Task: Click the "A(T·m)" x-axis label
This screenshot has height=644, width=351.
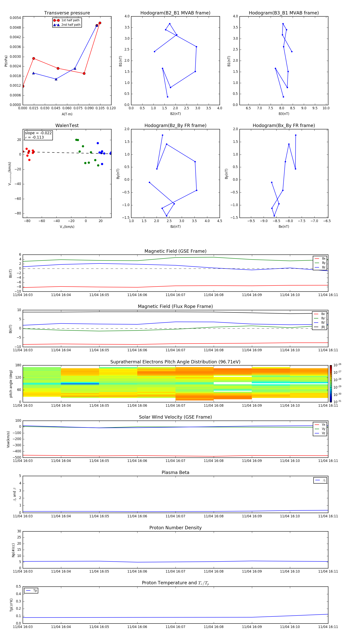Action: click(67, 114)
